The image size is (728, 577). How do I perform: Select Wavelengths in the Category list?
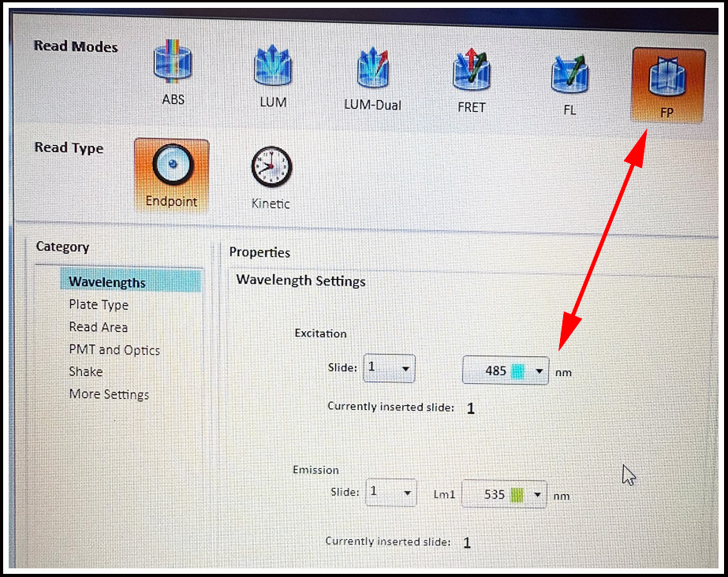point(107,282)
